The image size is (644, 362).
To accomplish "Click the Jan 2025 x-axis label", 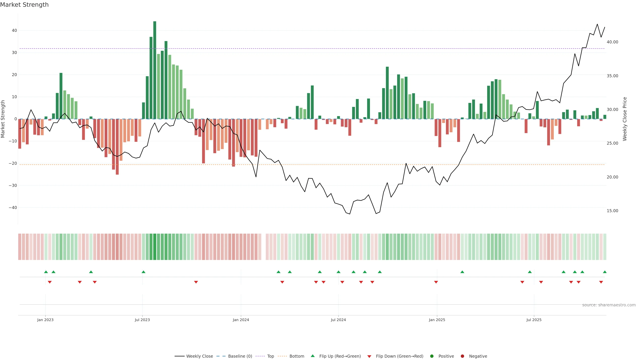I will [437, 320].
